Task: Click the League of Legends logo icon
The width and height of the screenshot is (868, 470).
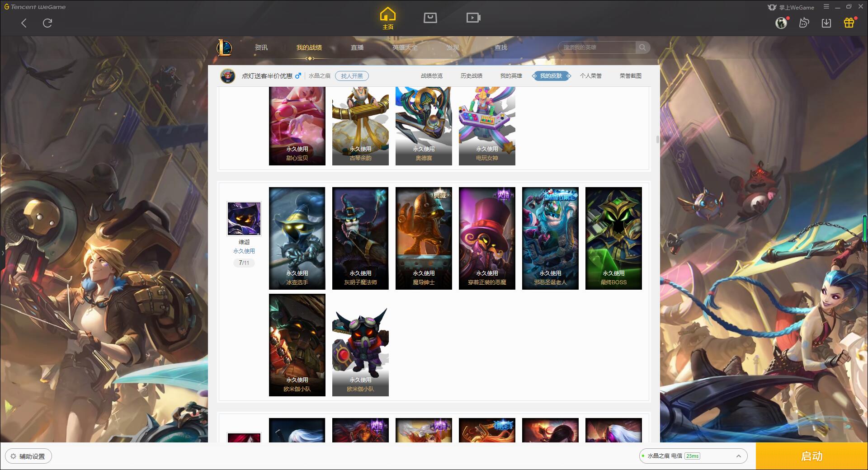Action: click(x=224, y=47)
